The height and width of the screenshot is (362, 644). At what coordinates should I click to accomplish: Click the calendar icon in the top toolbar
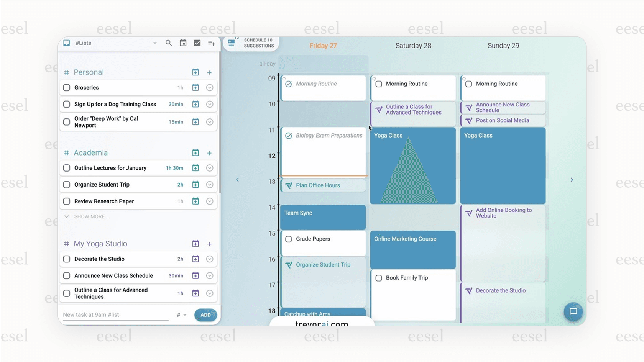[183, 43]
